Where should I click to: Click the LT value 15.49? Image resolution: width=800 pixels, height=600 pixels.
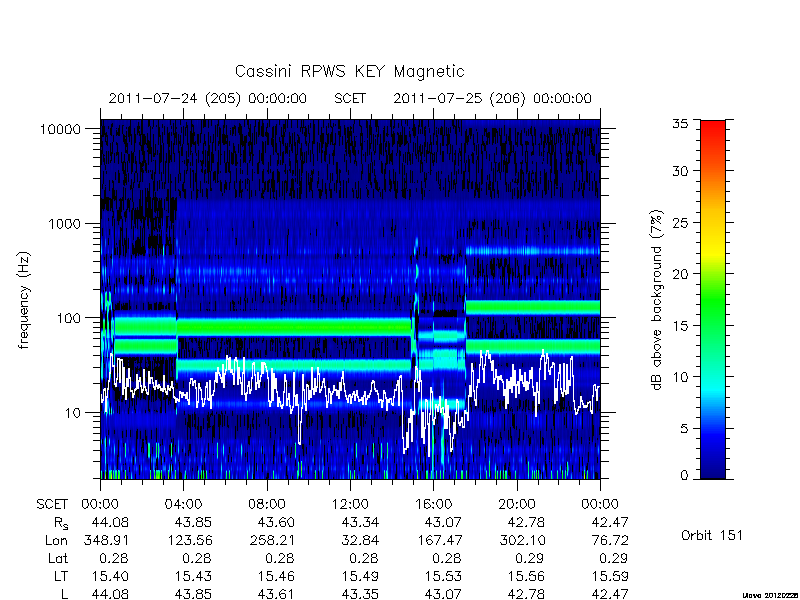click(360, 576)
